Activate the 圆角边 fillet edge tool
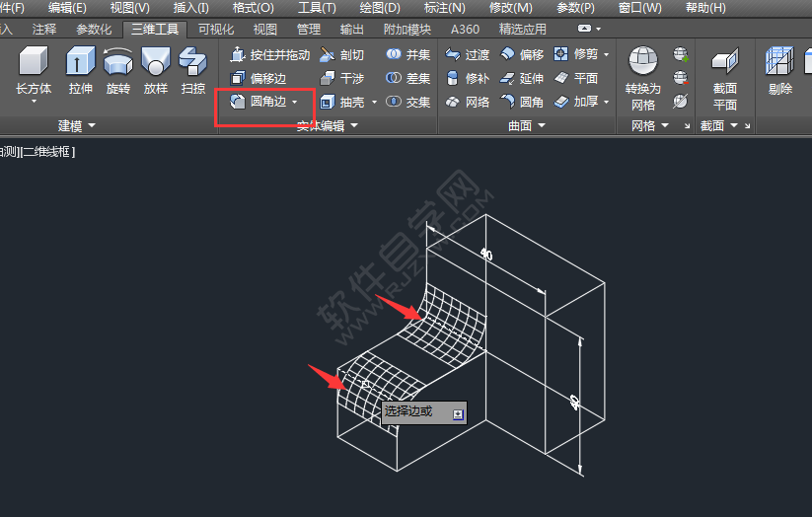Viewport: 812px width, 517px height. coord(258,102)
